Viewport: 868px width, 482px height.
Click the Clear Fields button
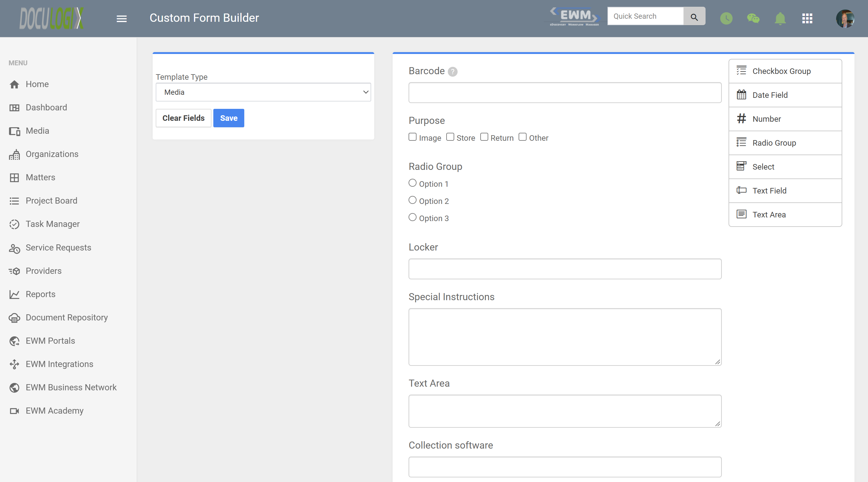[x=183, y=118]
